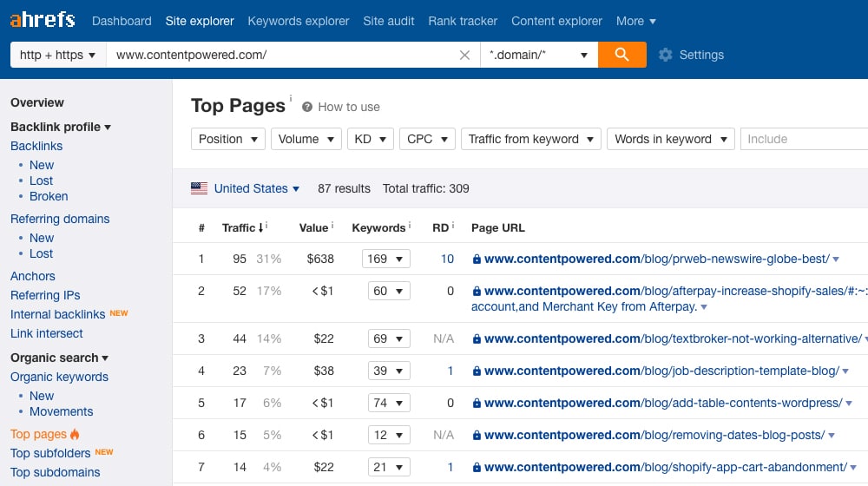868x486 pixels.
Task: Click the Include filter text field
Action: pyautogui.click(x=805, y=139)
